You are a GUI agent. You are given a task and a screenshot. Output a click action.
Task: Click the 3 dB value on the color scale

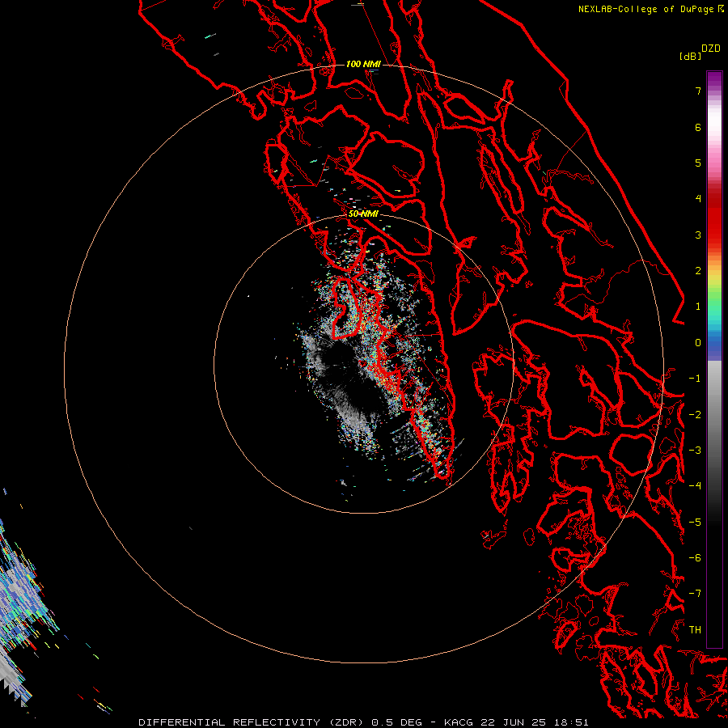(698, 235)
